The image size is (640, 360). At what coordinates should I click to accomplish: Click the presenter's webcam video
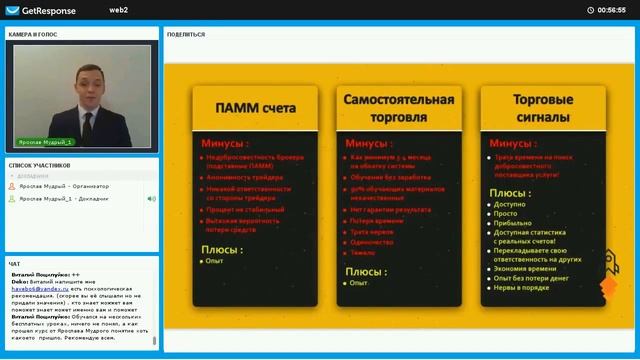click(x=82, y=96)
